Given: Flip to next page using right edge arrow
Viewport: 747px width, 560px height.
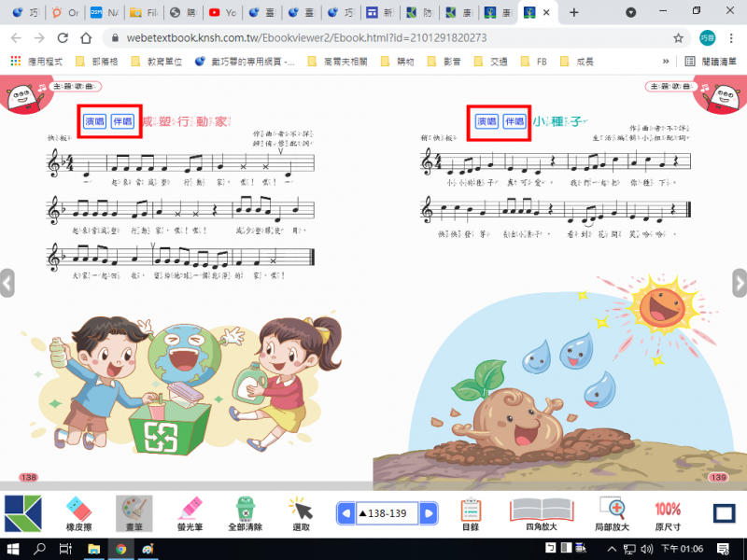Looking at the screenshot, I should [x=739, y=281].
